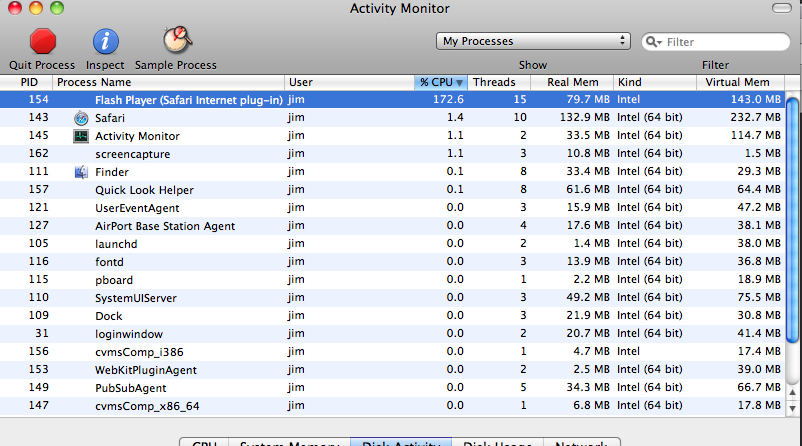Select the screencapture process row
Screen dimensions: 802x446
pyautogui.click(x=392, y=153)
